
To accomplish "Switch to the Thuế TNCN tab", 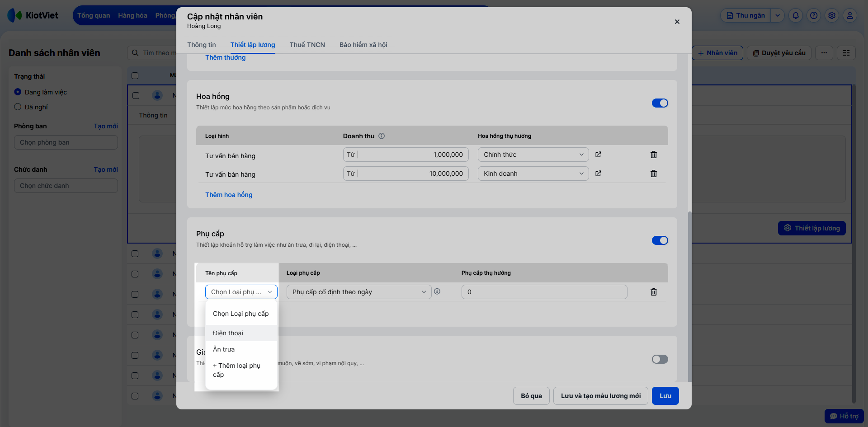I will [307, 45].
